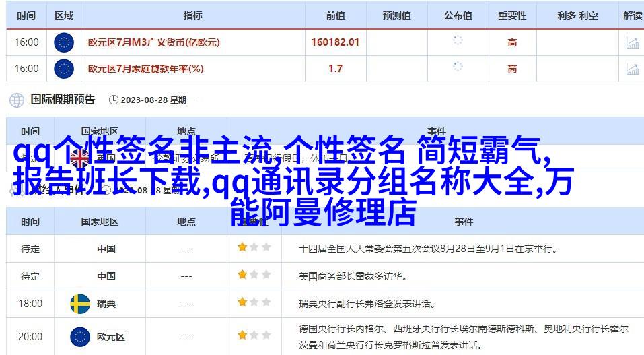The height and width of the screenshot is (355, 644).
Task: Click clock icon next to 2023-08-28 星期一
Action: [x=113, y=100]
